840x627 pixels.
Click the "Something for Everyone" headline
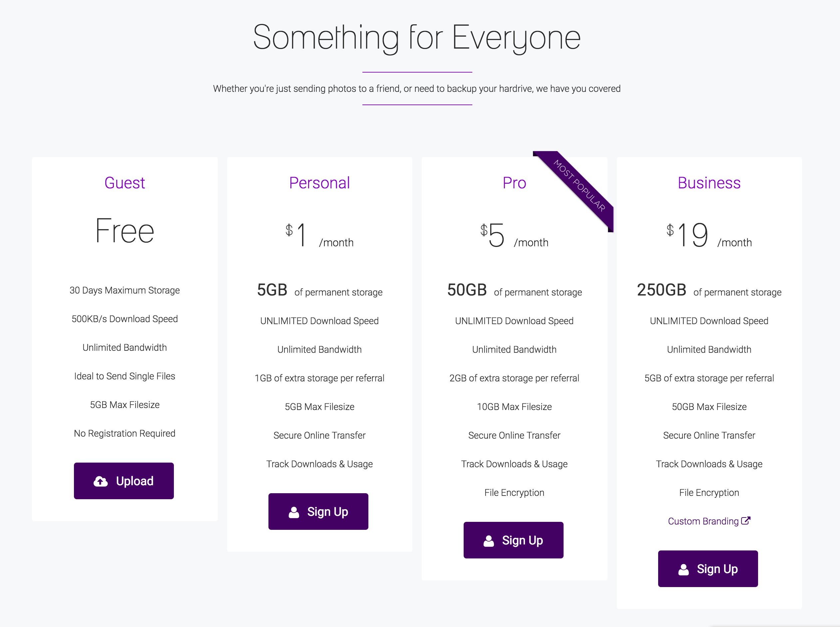(x=417, y=38)
